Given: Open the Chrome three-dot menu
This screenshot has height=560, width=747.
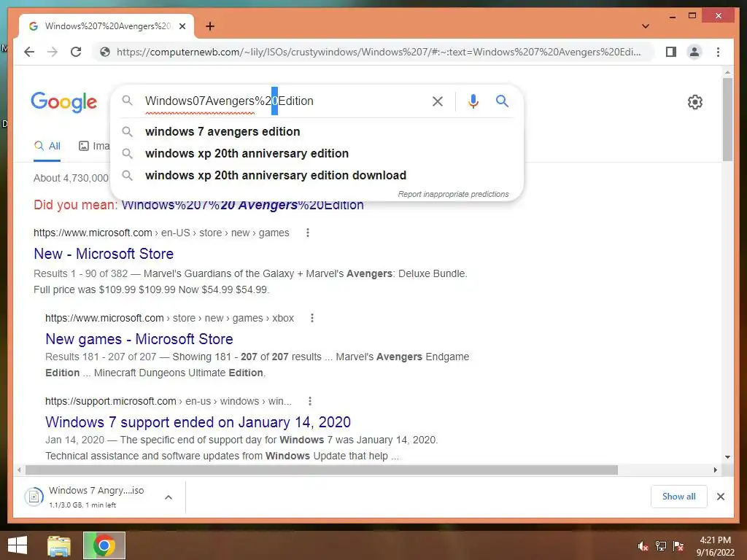Looking at the screenshot, I should click(x=718, y=52).
